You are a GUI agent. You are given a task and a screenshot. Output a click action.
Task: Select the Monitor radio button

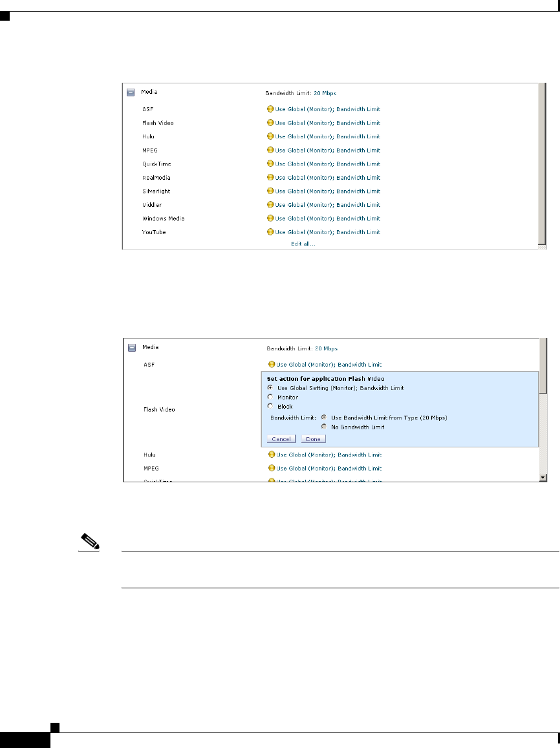tap(270, 397)
